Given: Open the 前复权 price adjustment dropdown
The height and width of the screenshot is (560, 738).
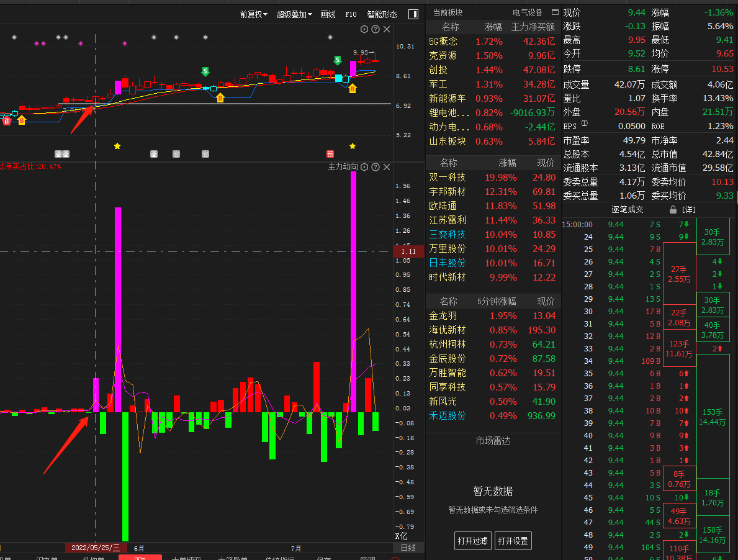Looking at the screenshot, I should pyautogui.click(x=253, y=14).
